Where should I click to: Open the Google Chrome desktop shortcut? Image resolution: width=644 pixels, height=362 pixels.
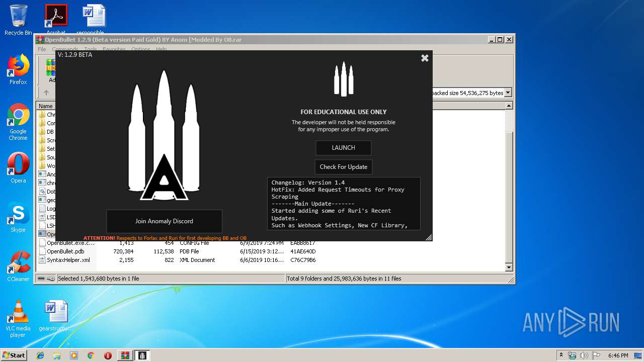coord(18,122)
